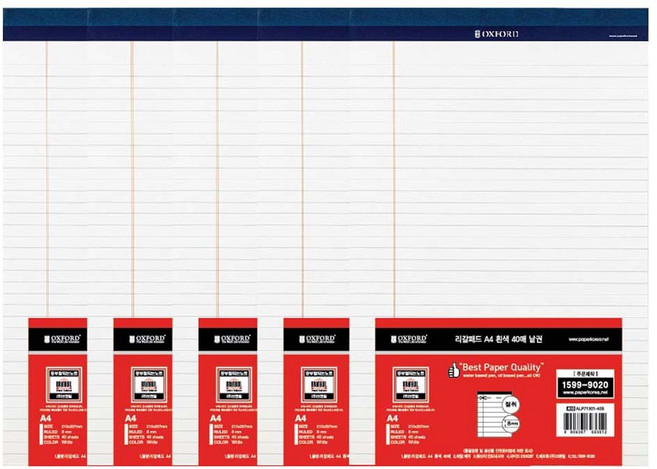
Task: Click the Oxford logo on the fourth pad label
Action: tap(317, 339)
